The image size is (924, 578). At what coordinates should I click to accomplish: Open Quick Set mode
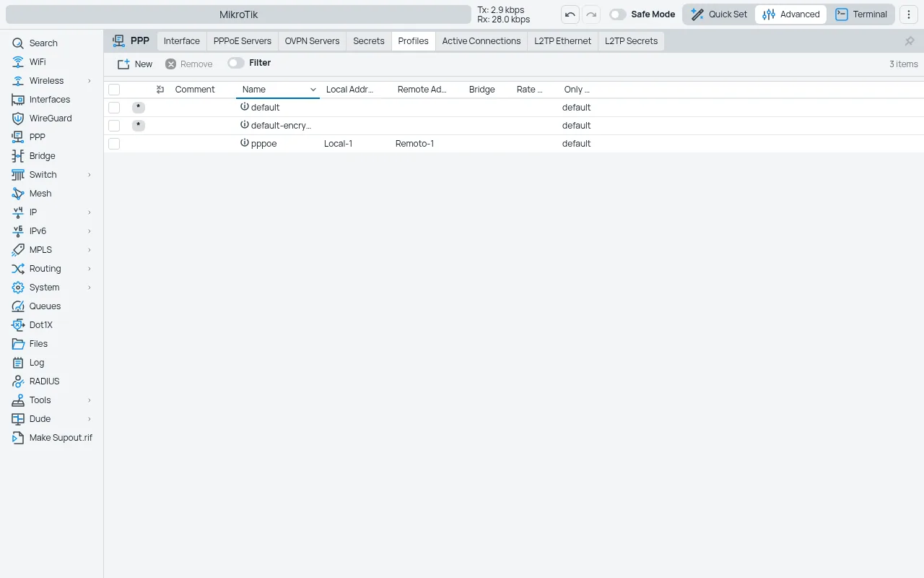pos(719,14)
